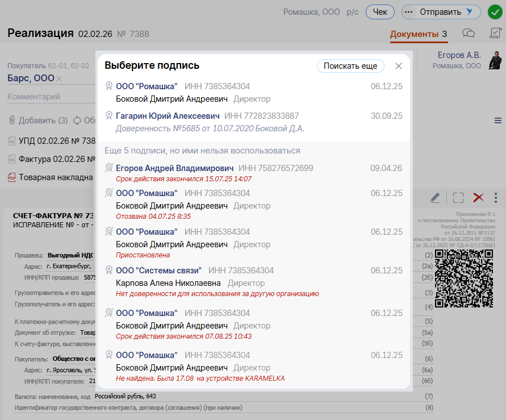
Task: Click the Поискать еще button
Action: (350, 66)
